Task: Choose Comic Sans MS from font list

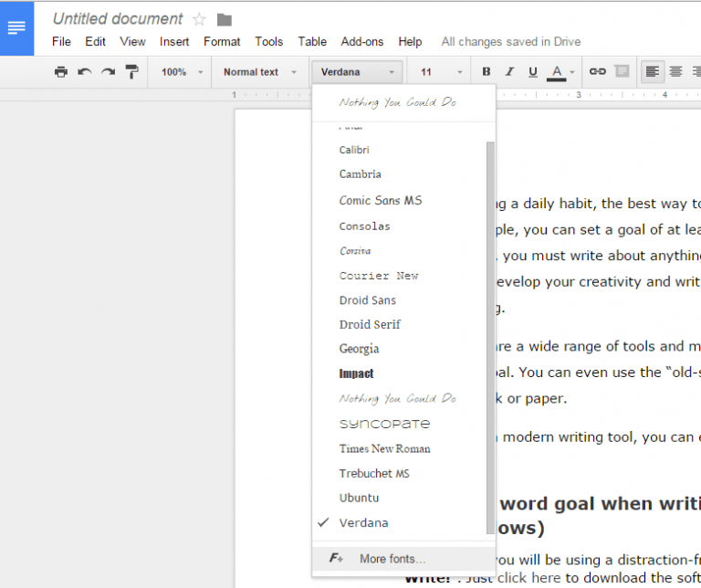Action: coord(381,200)
